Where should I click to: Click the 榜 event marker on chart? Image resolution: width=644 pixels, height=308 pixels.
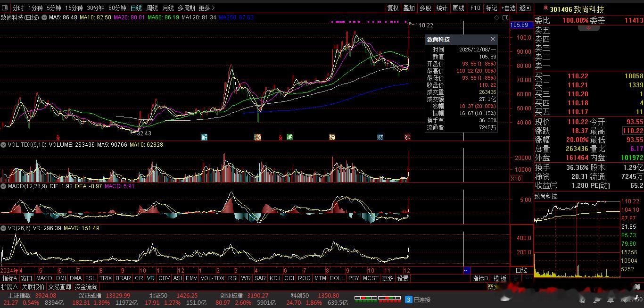[x=332, y=137]
